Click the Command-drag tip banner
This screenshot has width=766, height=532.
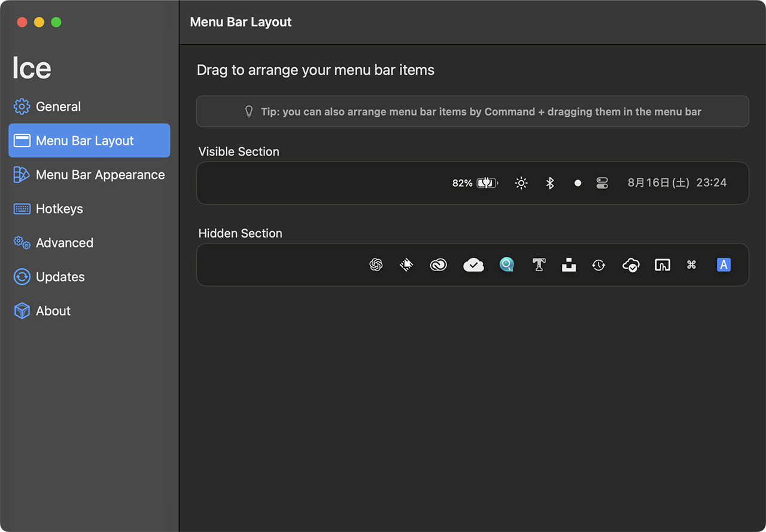pos(472,111)
